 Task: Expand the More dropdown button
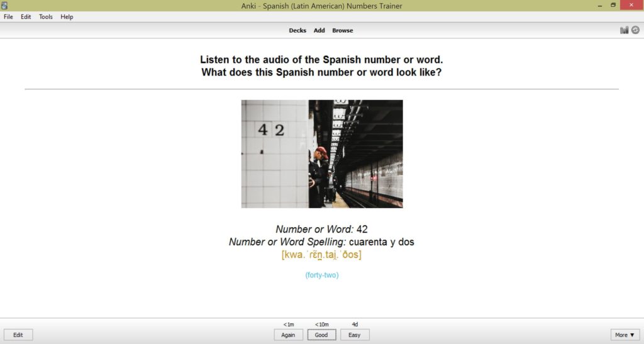(625, 335)
